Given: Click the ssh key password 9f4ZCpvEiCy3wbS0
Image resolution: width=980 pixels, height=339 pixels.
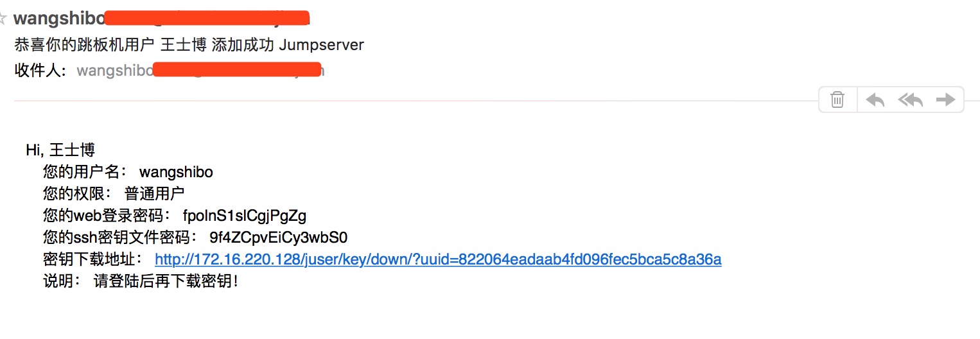Looking at the screenshot, I should [x=278, y=238].
